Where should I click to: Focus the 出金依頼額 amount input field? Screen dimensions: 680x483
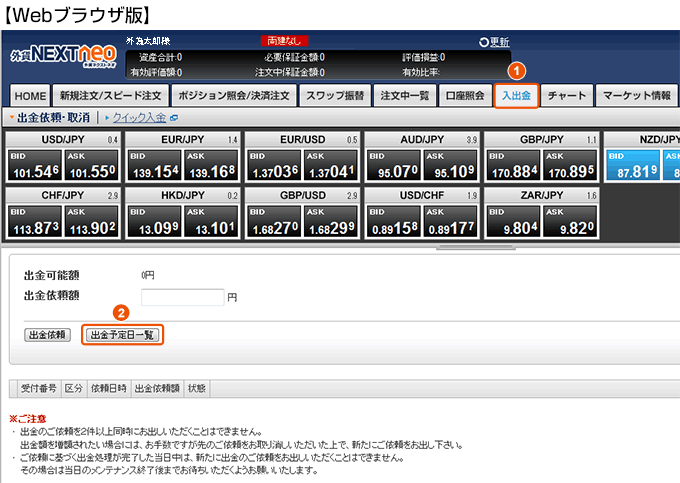(x=181, y=297)
